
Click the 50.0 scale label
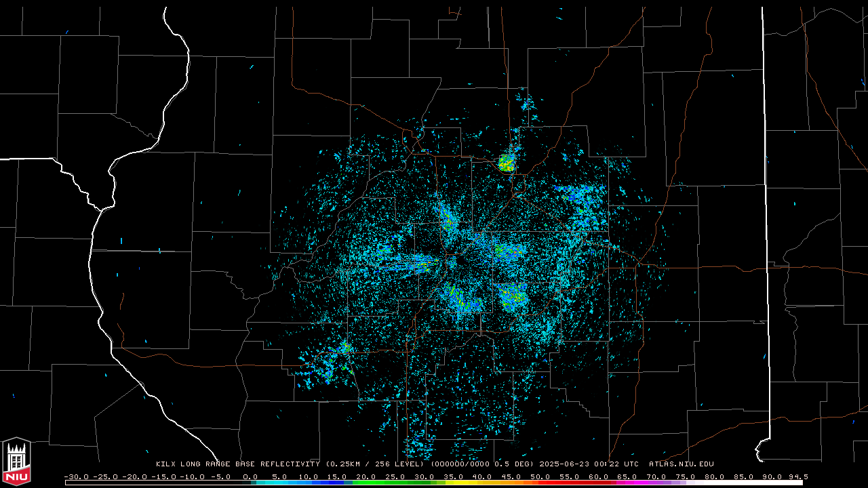[540, 476]
